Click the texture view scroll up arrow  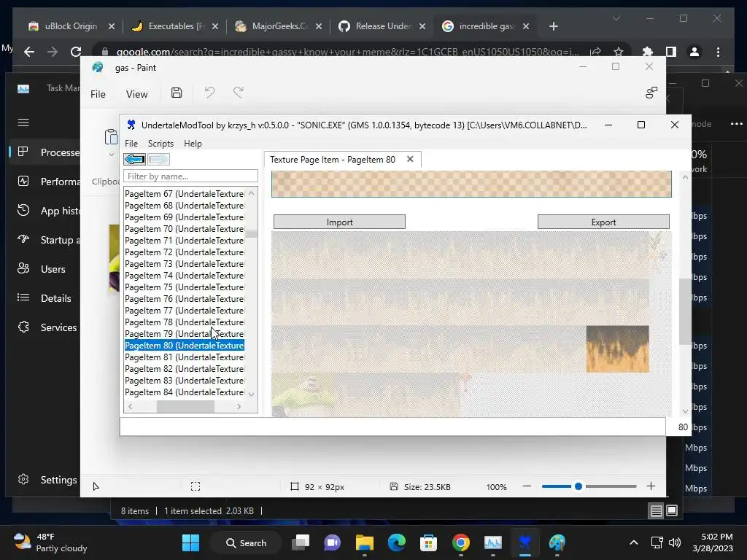point(685,177)
